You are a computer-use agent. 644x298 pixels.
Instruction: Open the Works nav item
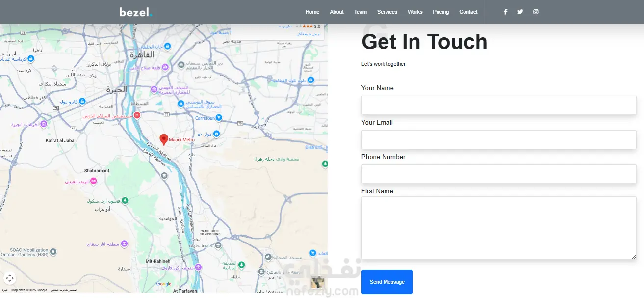(415, 12)
